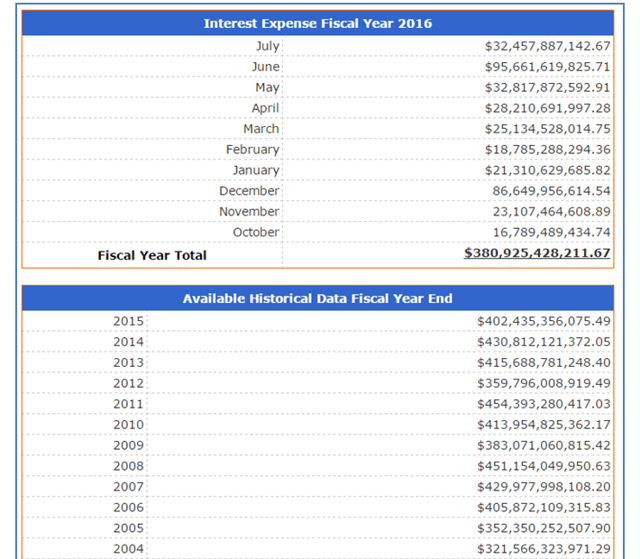
Task: Select the 2006 year label
Action: (129, 507)
